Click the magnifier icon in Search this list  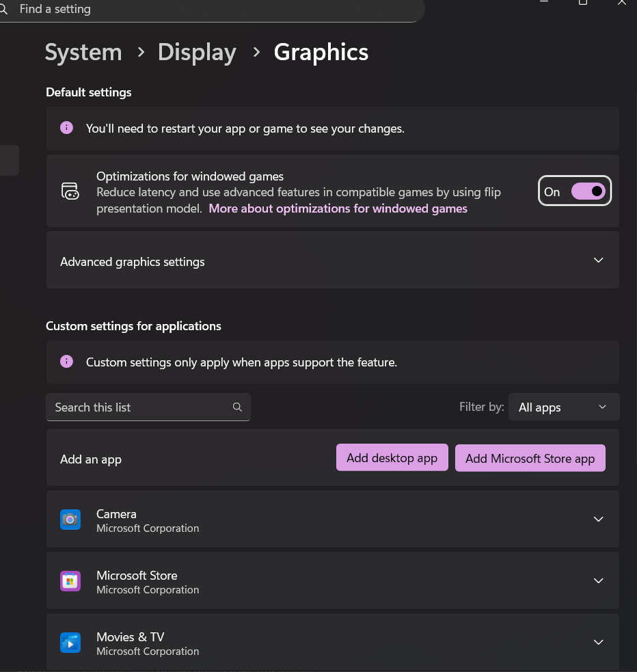[x=237, y=407]
